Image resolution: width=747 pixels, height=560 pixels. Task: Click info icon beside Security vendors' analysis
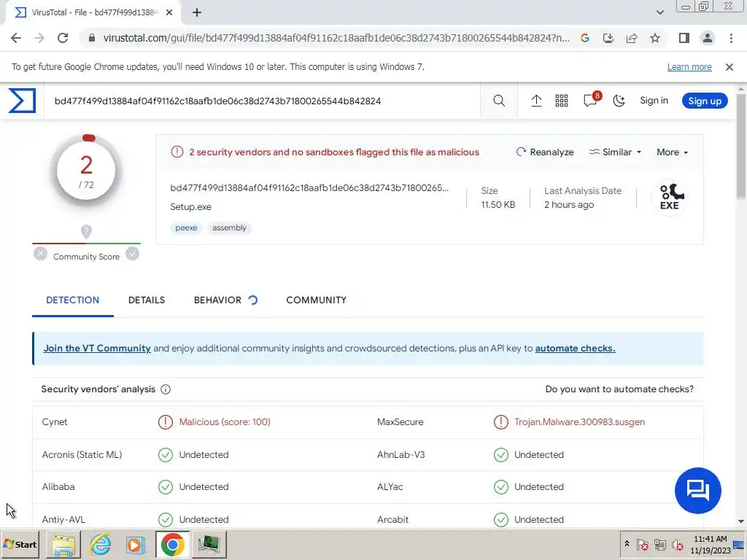point(166,389)
